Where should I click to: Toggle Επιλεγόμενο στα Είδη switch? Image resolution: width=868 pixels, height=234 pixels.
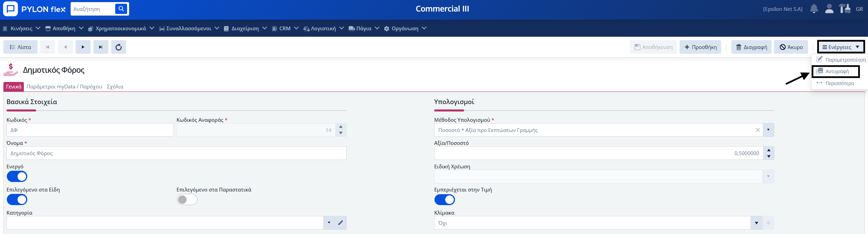17,200
